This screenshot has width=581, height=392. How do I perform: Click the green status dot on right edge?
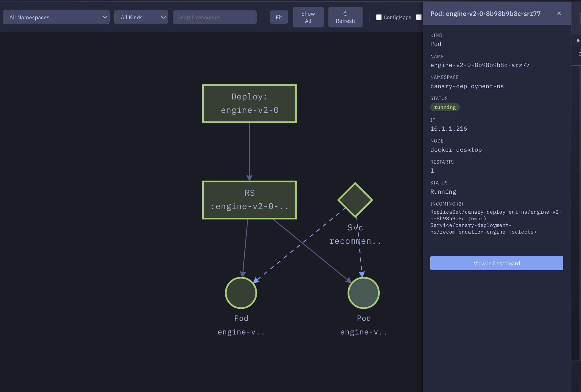click(578, 40)
